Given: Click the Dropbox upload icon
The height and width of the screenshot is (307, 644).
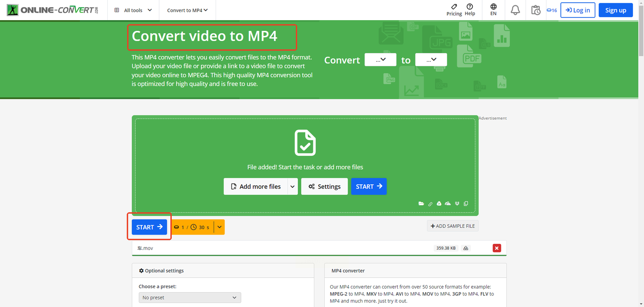Looking at the screenshot, I should tap(457, 204).
